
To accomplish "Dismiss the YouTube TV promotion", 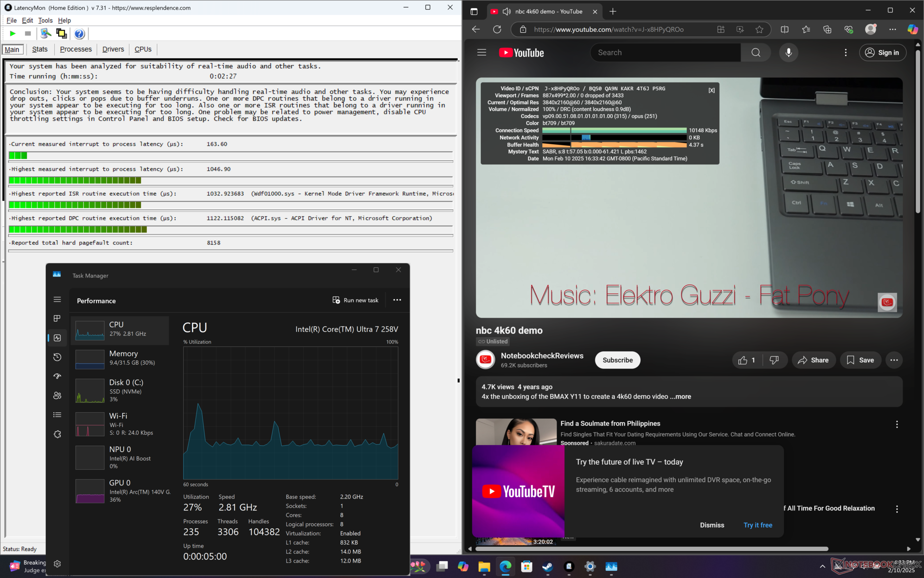I will 712,525.
